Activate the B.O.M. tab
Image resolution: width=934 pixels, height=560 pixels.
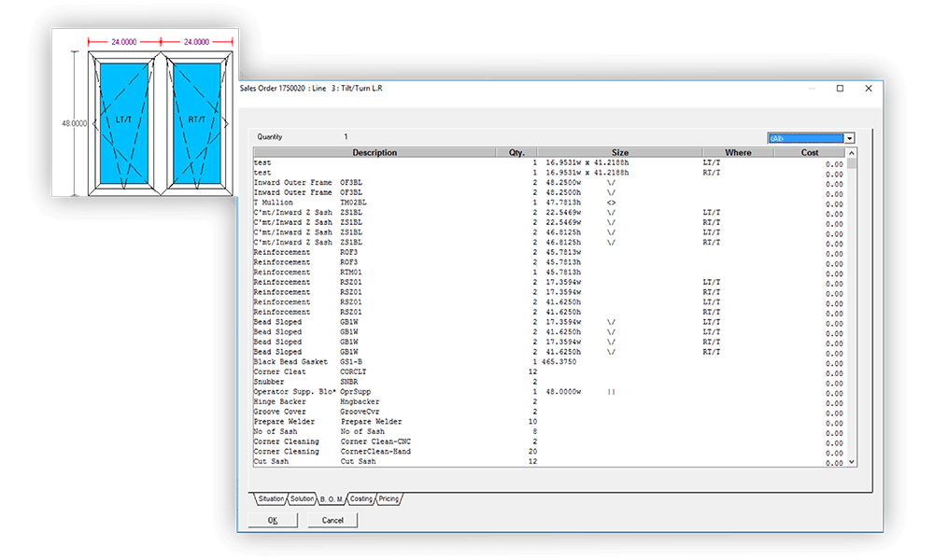(331, 499)
